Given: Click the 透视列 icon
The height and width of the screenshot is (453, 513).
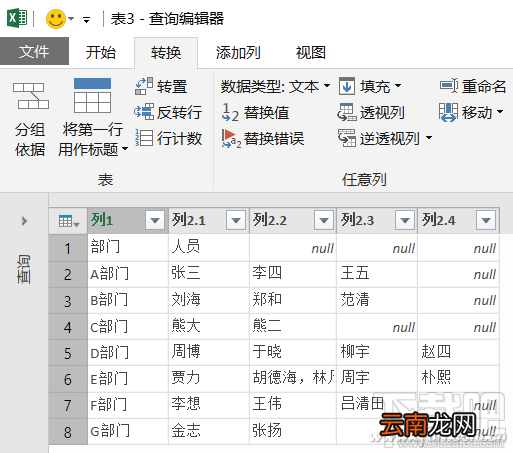Looking at the screenshot, I should [x=347, y=112].
